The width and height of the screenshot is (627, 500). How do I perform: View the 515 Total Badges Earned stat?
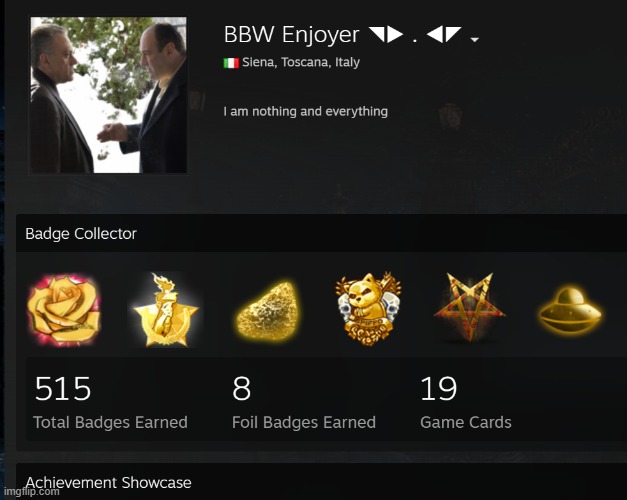click(x=110, y=402)
